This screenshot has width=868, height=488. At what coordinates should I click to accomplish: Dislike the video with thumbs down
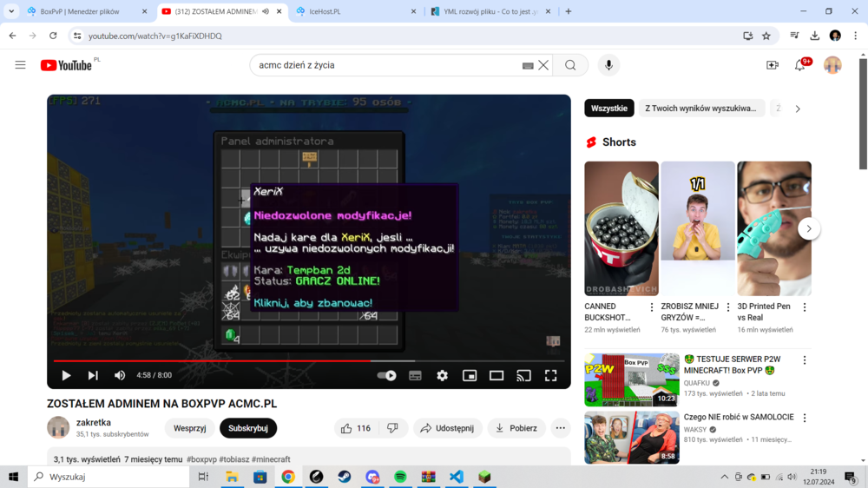(x=392, y=428)
